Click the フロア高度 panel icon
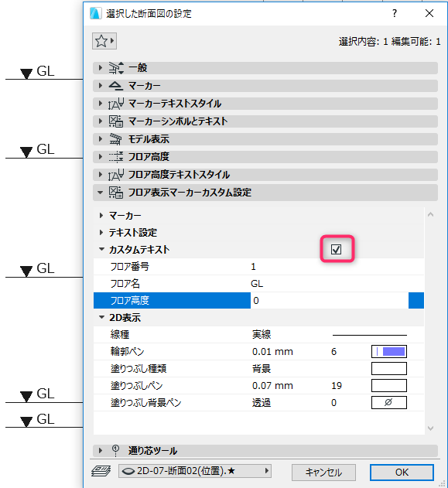This screenshot has width=448, height=488. pos(116,157)
